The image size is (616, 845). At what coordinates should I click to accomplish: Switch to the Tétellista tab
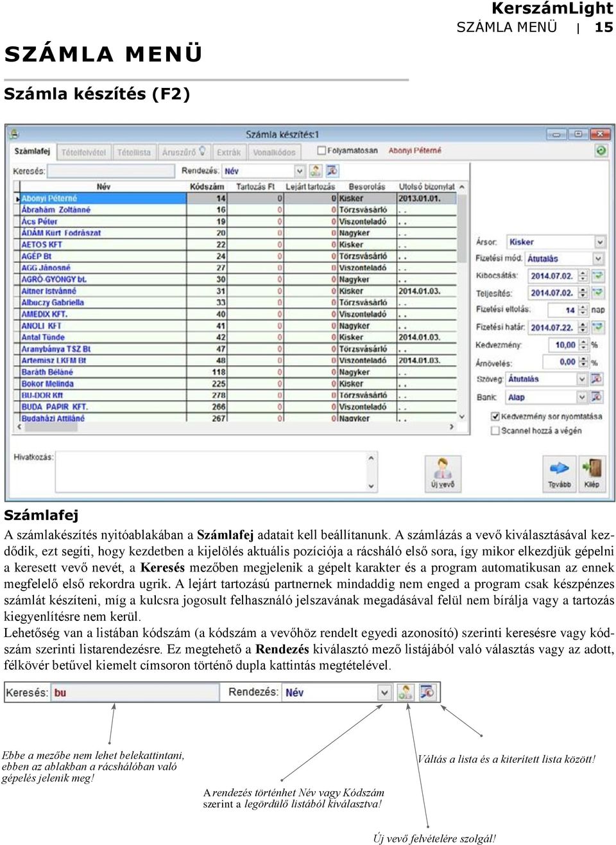pos(134,152)
